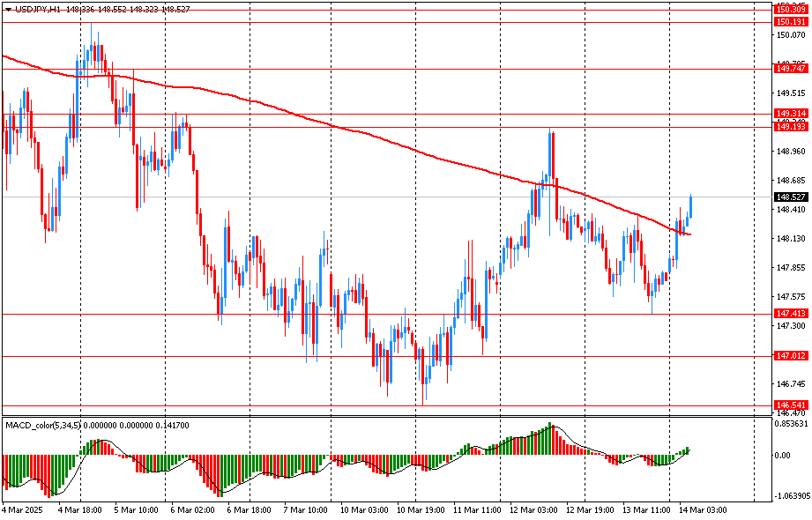
Task: Click the 150.191 price level tag
Action: [x=790, y=21]
